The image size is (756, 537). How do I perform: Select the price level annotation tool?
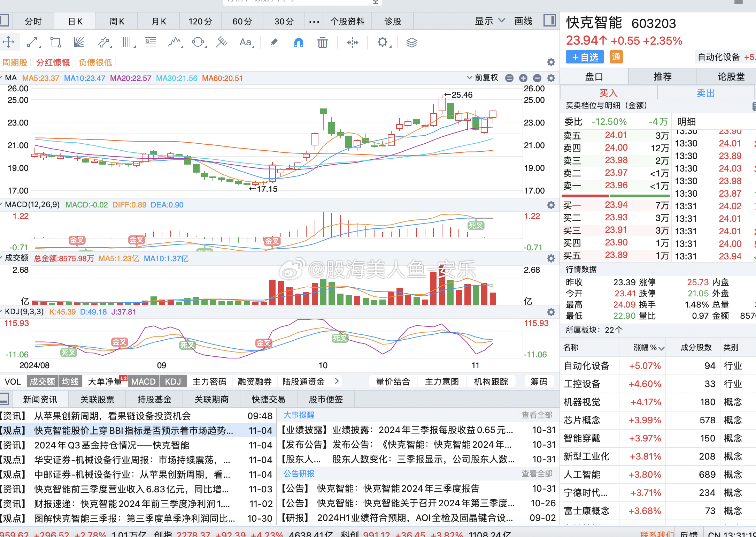click(151, 42)
